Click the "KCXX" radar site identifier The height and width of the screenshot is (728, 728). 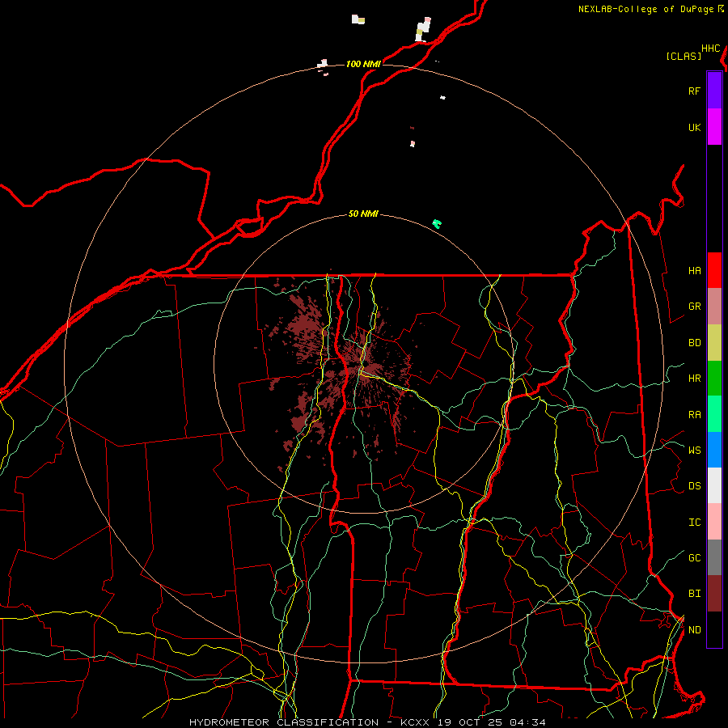(x=415, y=722)
